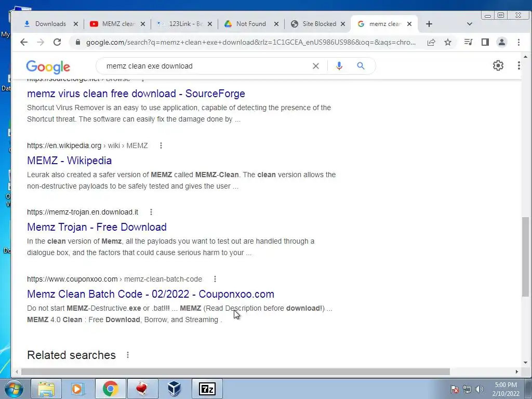Open a new browser tab

pos(429,24)
